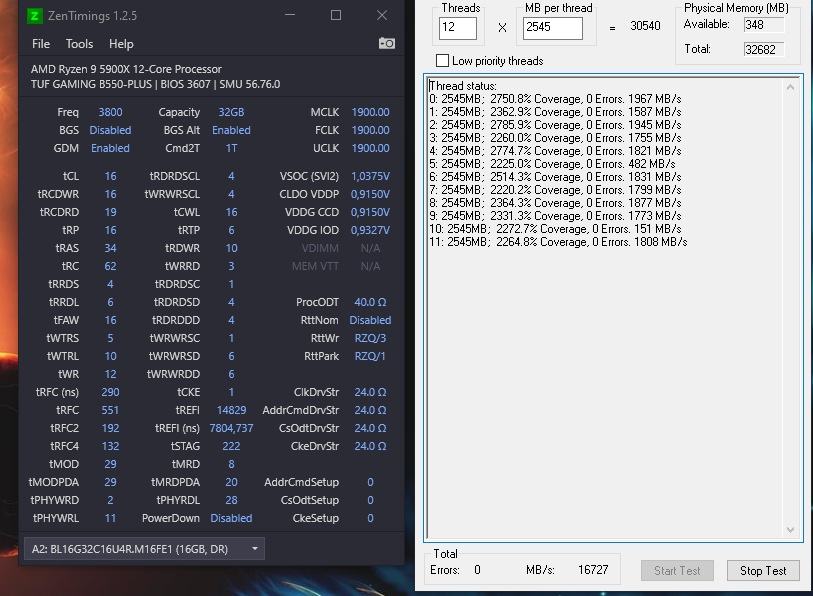
Task: Click the scroll up arrow of thread status
Action: point(790,87)
